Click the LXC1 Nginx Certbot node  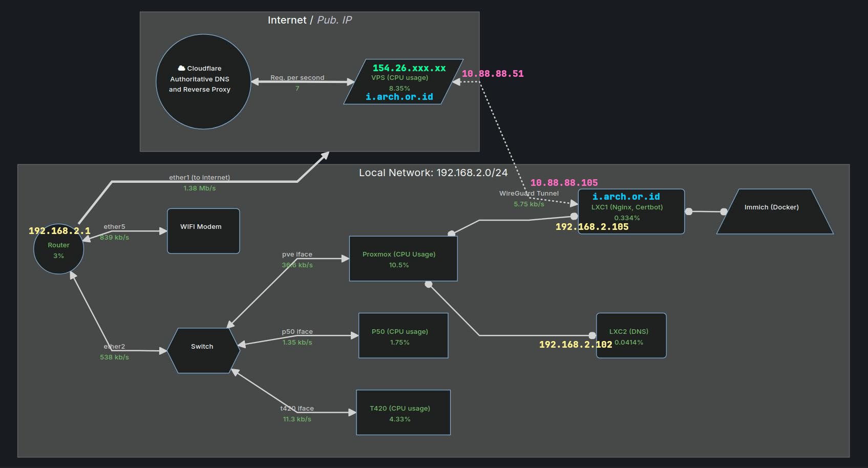coord(631,211)
